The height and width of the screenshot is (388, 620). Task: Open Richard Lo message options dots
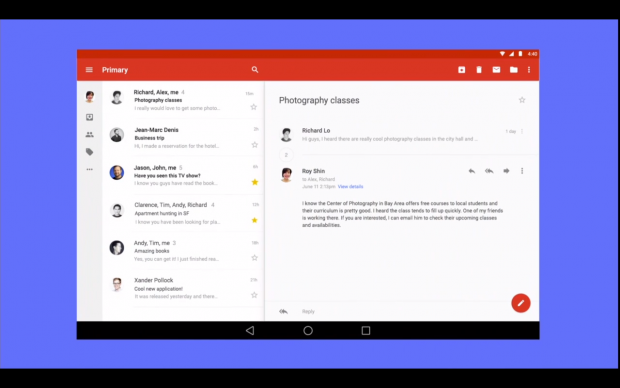click(x=522, y=131)
